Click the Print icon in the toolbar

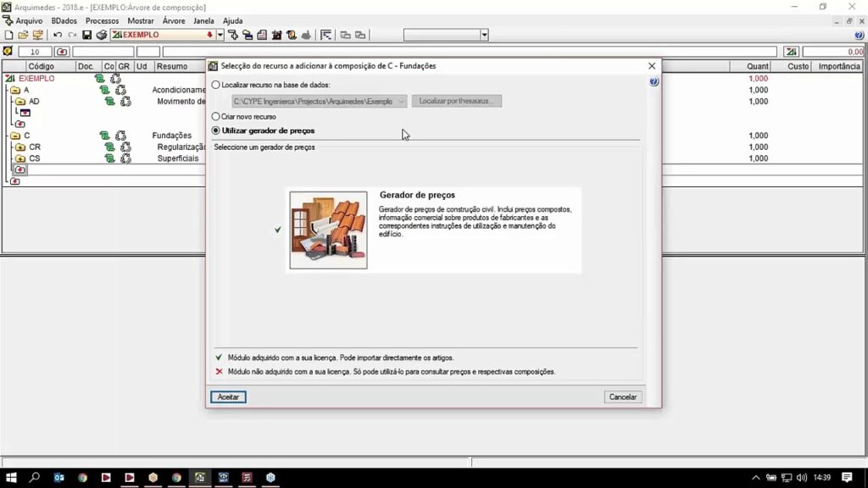click(x=102, y=35)
